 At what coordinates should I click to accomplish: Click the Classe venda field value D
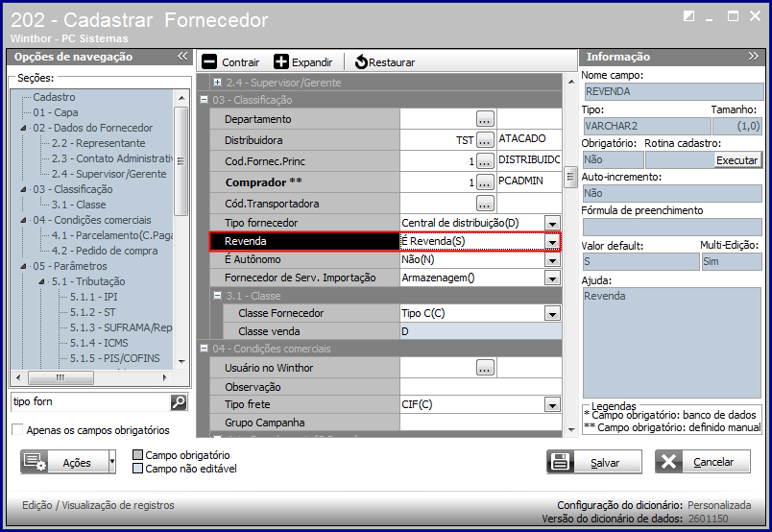pyautogui.click(x=480, y=331)
